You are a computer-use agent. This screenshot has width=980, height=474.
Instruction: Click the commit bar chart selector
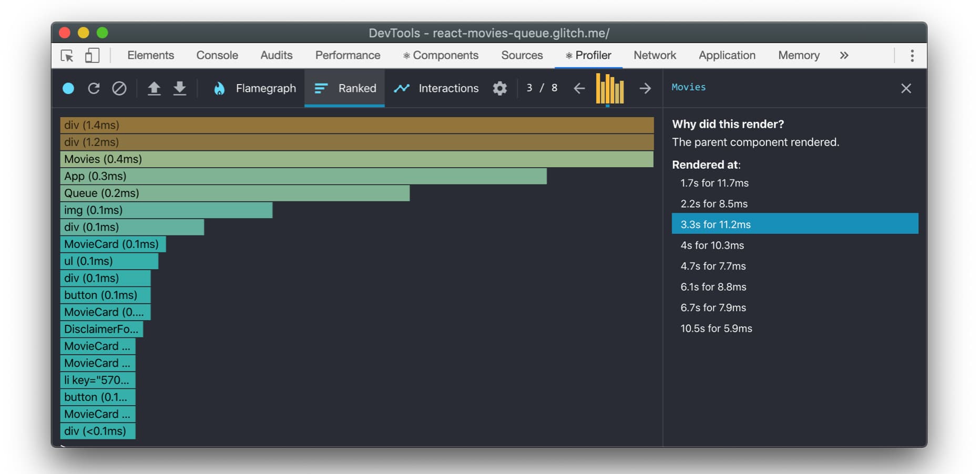(x=610, y=89)
